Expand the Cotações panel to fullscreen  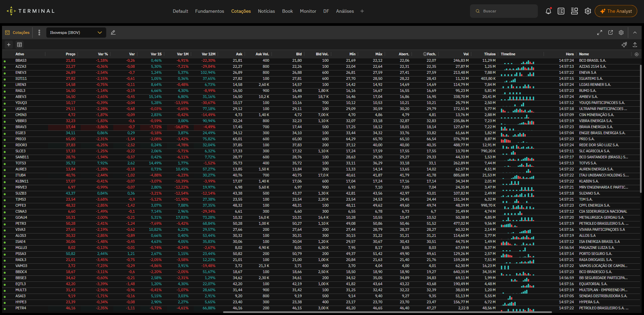(600, 33)
